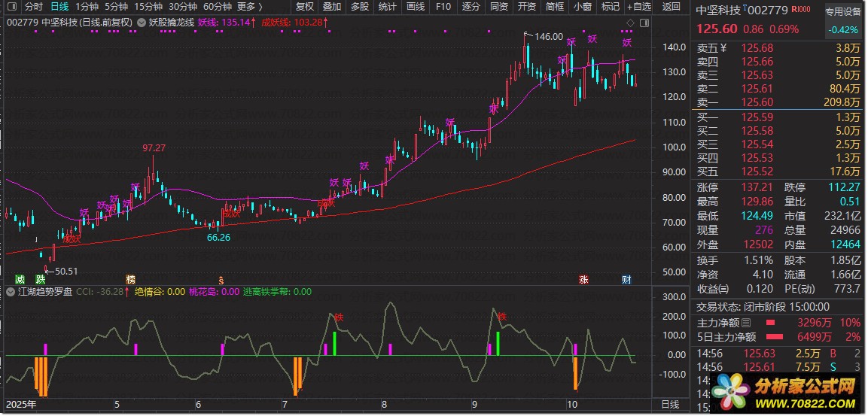Click the 涨停 137.21 value

[757, 187]
